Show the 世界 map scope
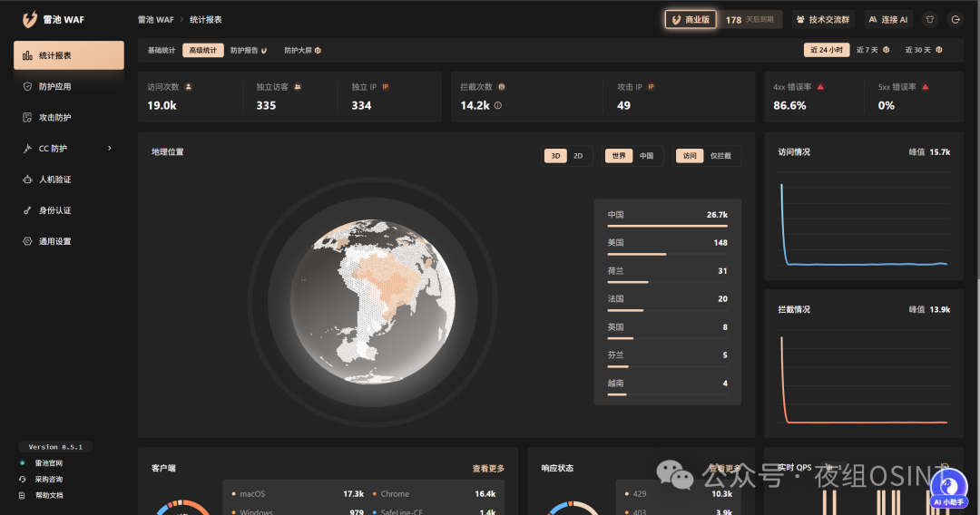 pos(619,156)
